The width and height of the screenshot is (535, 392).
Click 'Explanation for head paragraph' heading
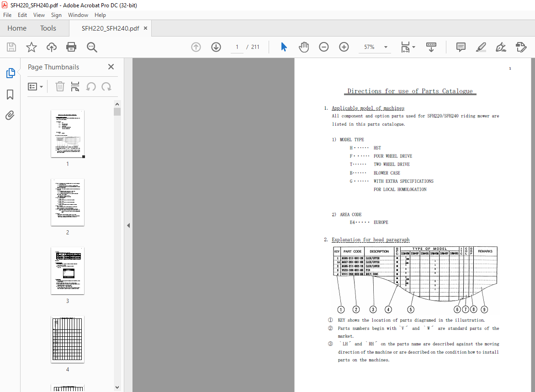click(371, 239)
